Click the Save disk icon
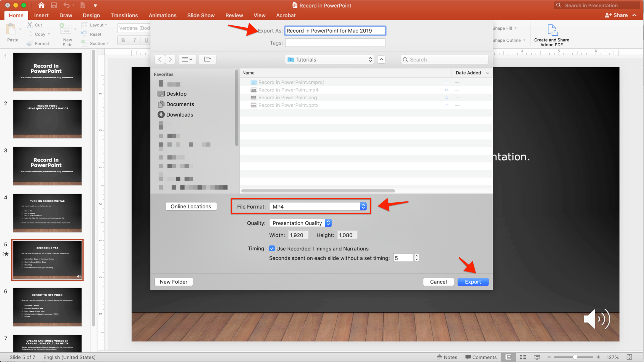 pos(54,5)
